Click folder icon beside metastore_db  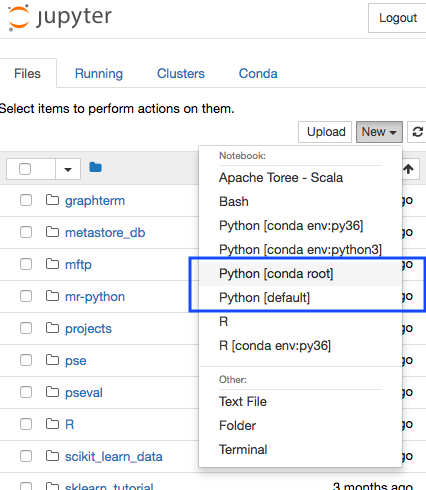coord(52,232)
